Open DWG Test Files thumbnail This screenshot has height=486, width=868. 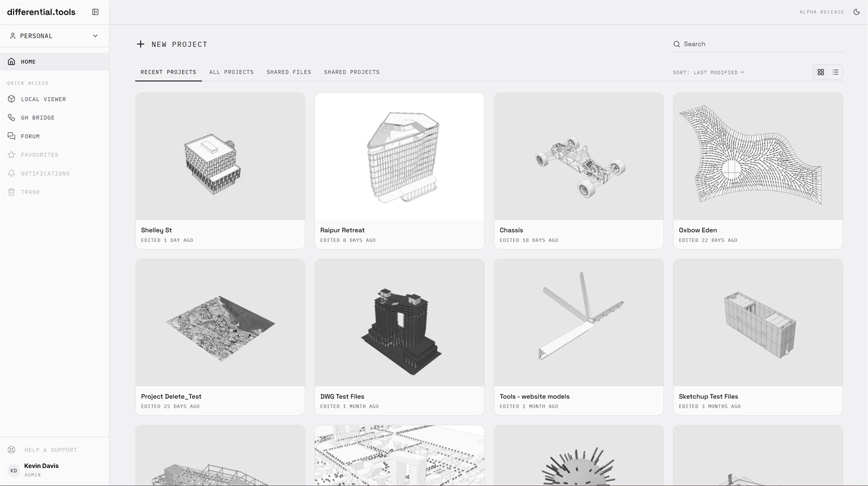tap(399, 323)
